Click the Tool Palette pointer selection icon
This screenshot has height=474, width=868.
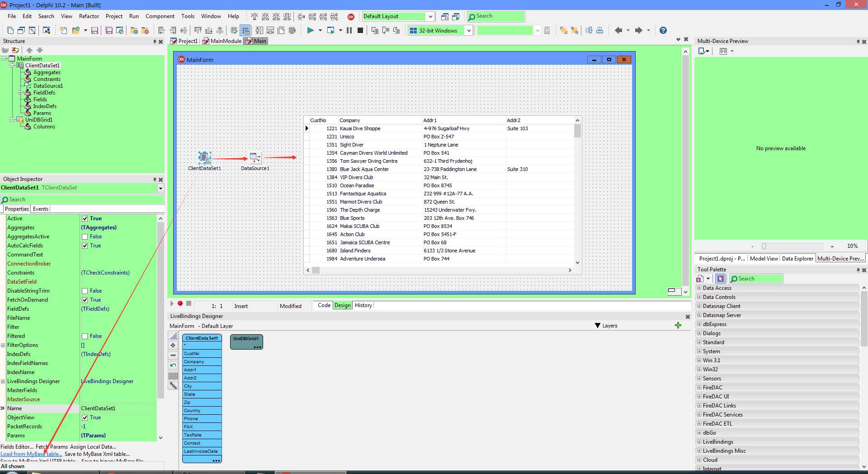point(721,279)
